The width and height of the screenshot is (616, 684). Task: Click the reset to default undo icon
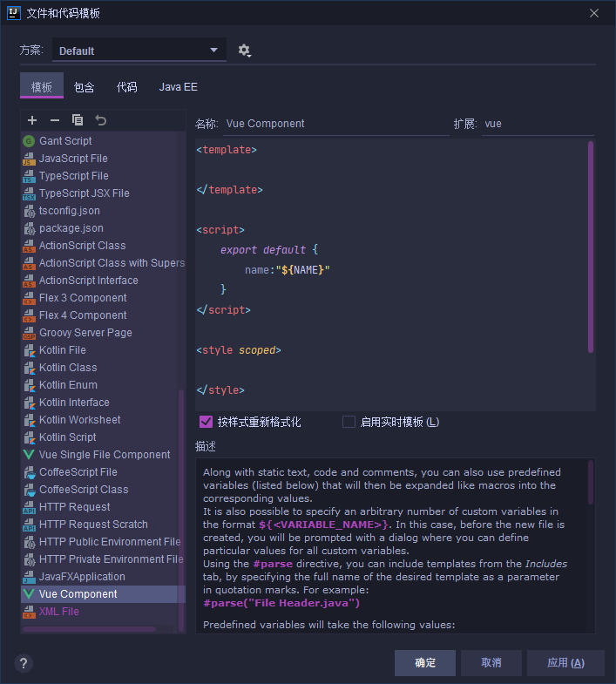[101, 120]
